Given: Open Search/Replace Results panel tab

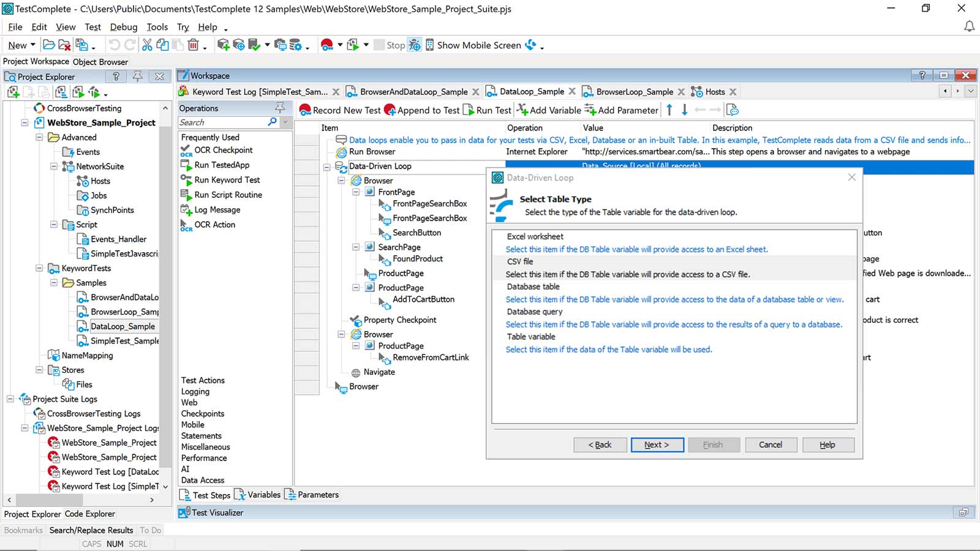Looking at the screenshot, I should click(91, 530).
